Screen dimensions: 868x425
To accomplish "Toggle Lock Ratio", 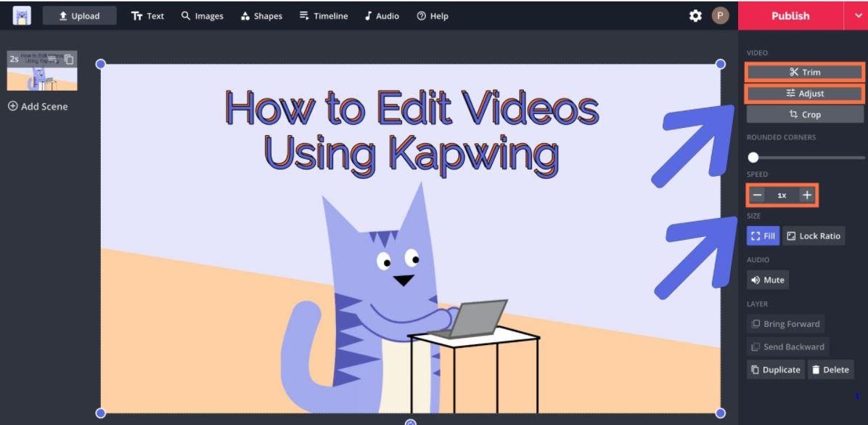I will click(814, 236).
